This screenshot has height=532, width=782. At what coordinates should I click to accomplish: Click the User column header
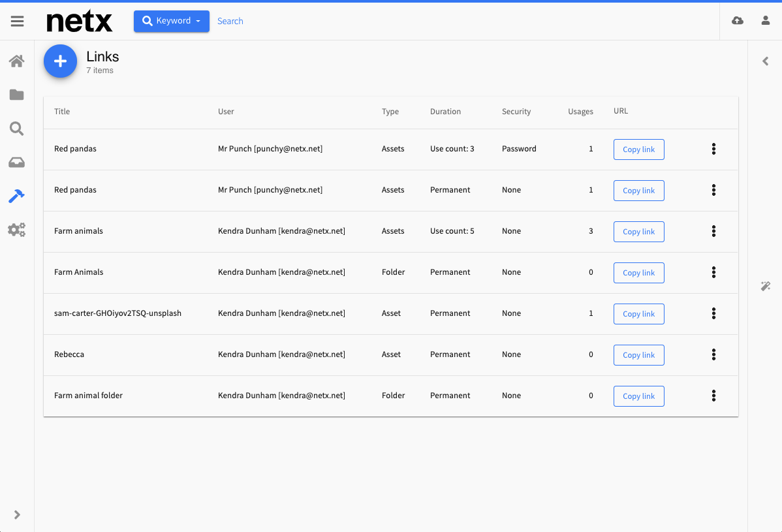coord(226,111)
